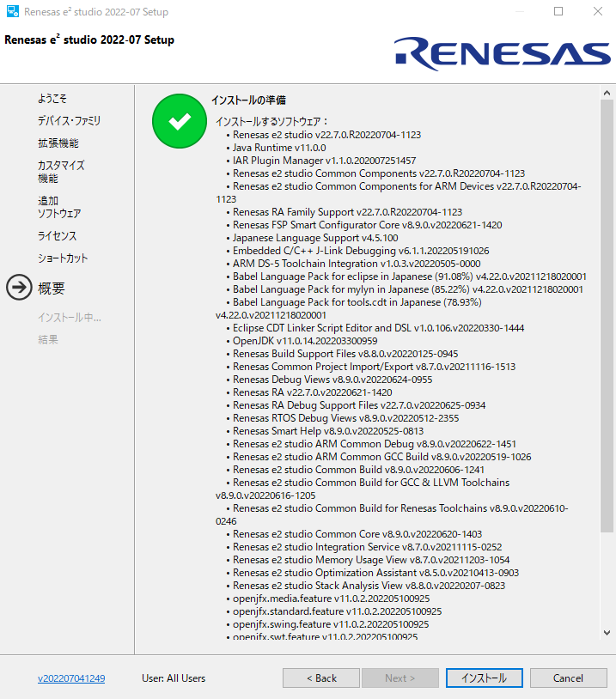
Task: Click the arrow icon beside 概要
Action: [19, 288]
